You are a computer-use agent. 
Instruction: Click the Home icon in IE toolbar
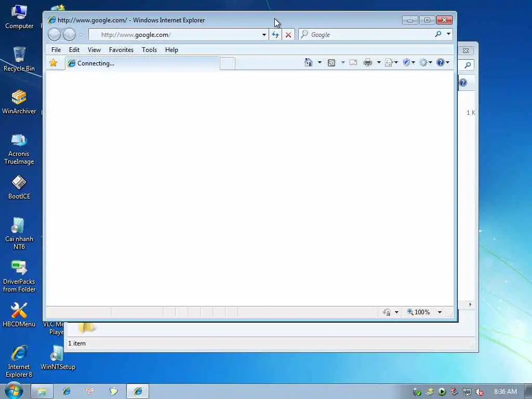pos(308,62)
